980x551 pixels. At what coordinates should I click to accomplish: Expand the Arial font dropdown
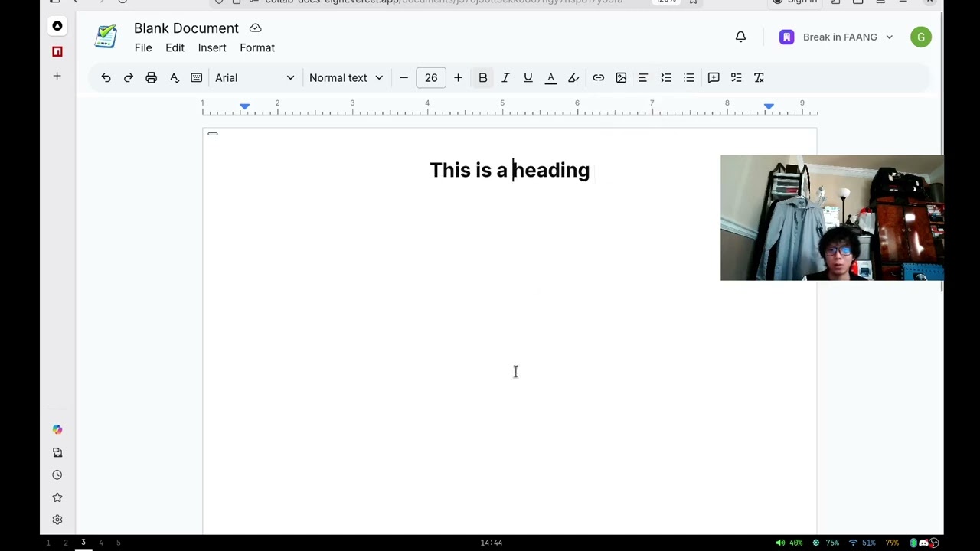tap(254, 77)
